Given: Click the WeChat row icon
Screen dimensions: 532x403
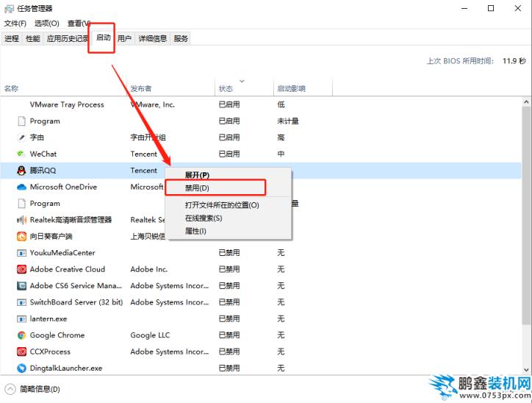Looking at the screenshot, I should click(21, 154).
